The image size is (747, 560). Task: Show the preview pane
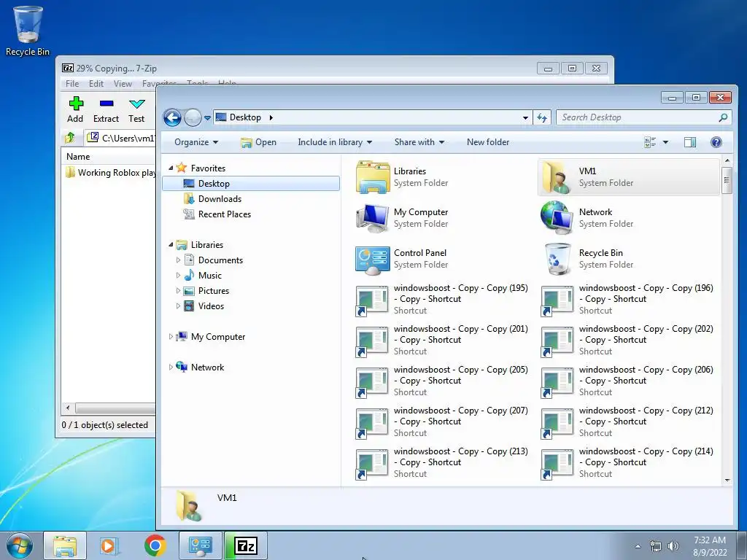click(x=690, y=142)
